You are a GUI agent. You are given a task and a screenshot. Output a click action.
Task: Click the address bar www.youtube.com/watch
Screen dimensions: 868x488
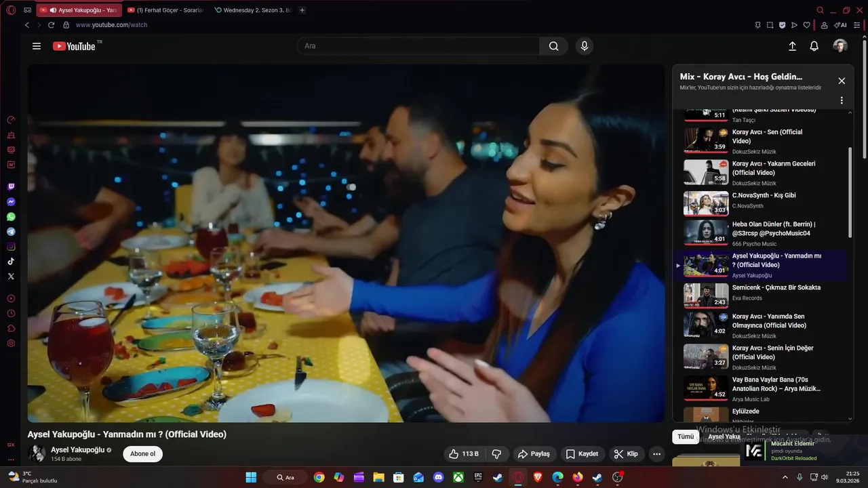111,25
